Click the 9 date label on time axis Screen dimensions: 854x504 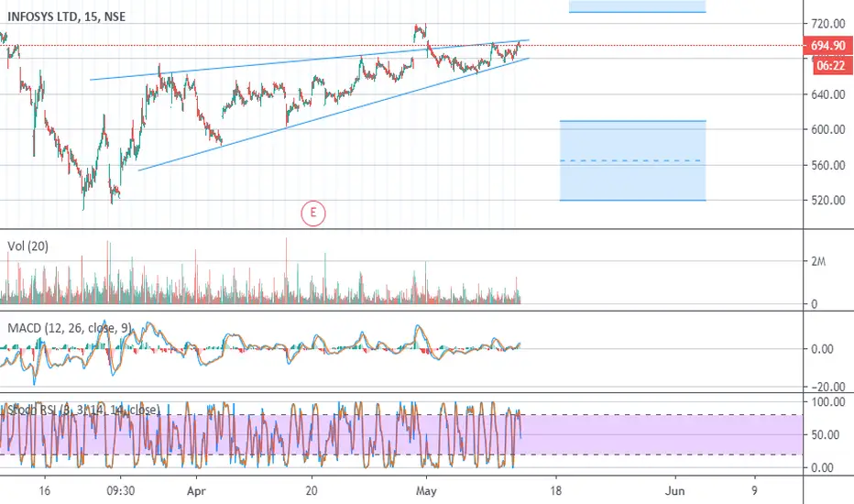754,491
